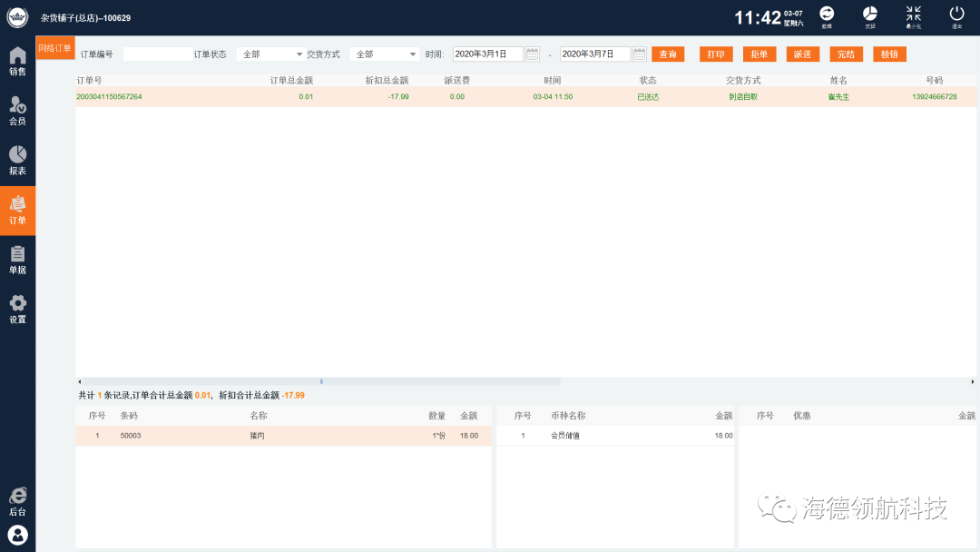Open the end date calendar picker
The width and height of the screenshot is (980, 552).
(639, 54)
